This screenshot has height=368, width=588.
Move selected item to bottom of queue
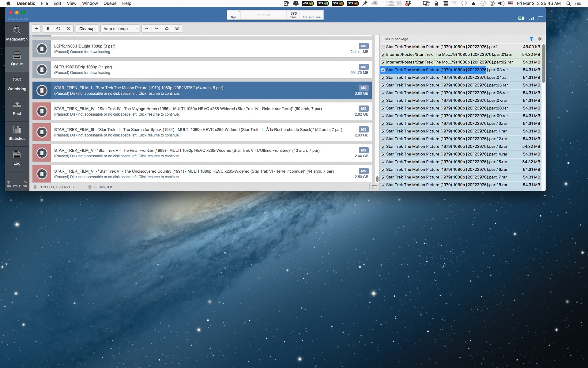[177, 29]
